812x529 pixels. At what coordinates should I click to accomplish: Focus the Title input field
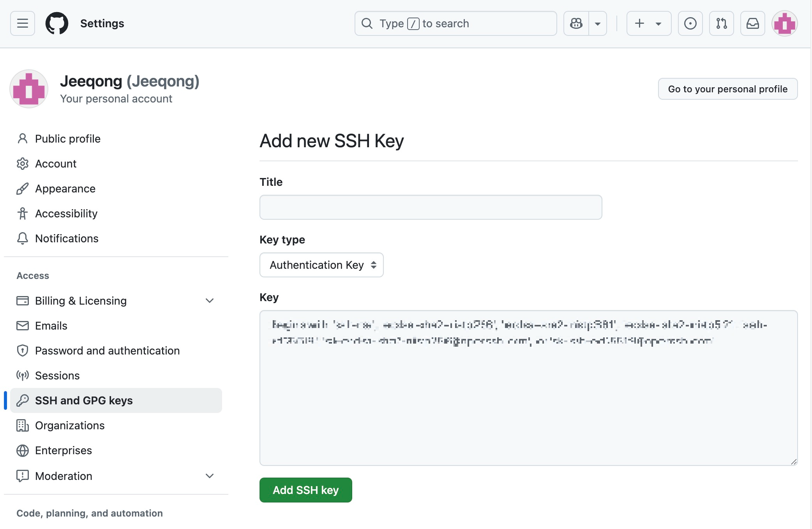(x=431, y=207)
